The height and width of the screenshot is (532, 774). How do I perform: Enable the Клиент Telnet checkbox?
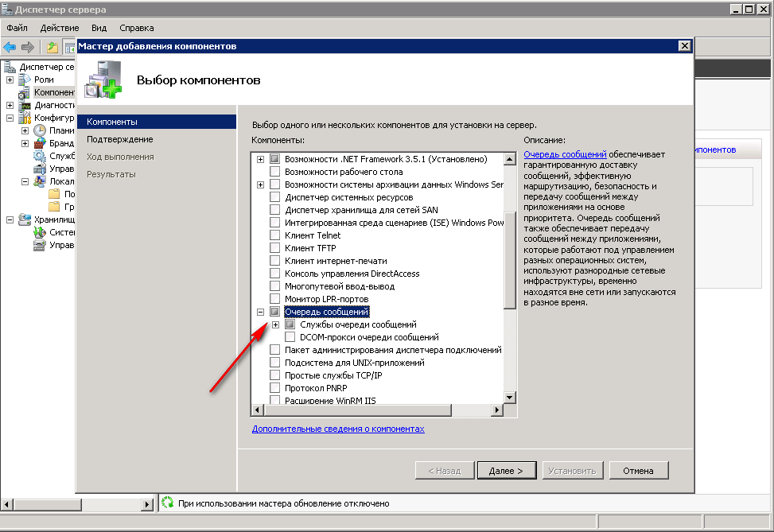[x=275, y=235]
